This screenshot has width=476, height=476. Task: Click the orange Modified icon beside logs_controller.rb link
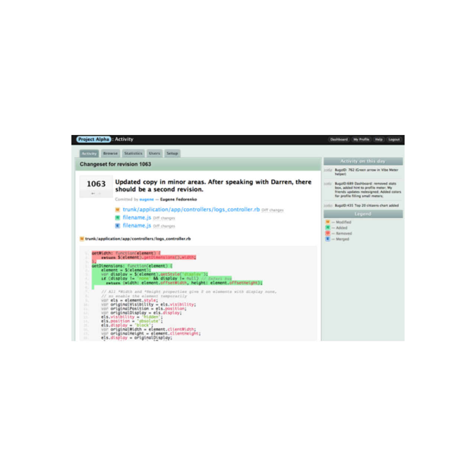pos(118,210)
